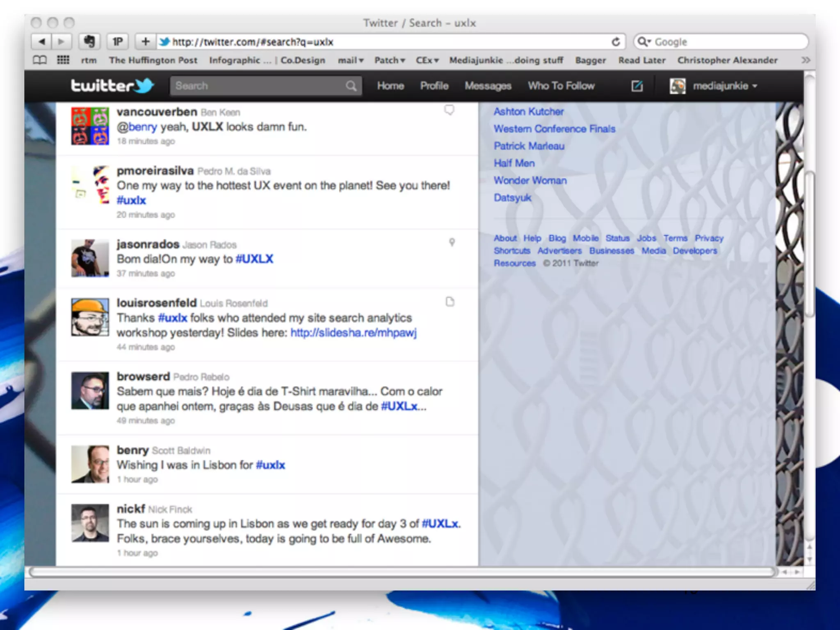Click the search magnifier icon in Twitter bar

coord(351,86)
